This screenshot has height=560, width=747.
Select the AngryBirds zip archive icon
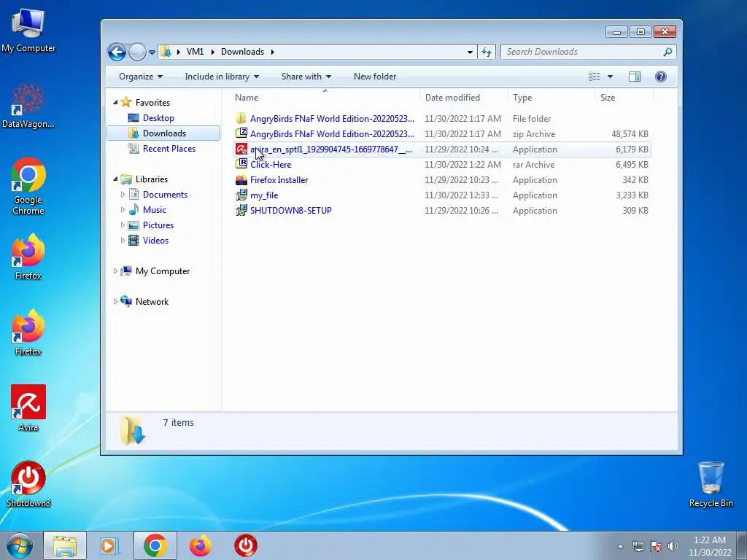click(241, 134)
